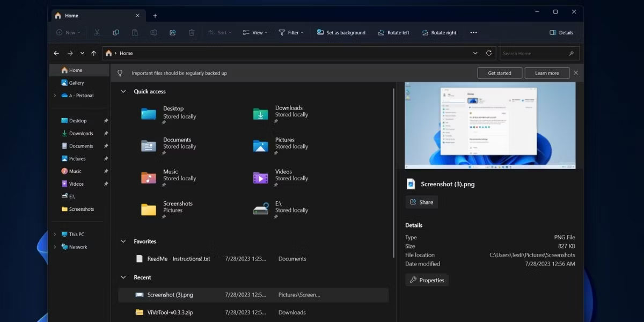
Task: Click the Copy icon in toolbar
Action: pyautogui.click(x=116, y=33)
